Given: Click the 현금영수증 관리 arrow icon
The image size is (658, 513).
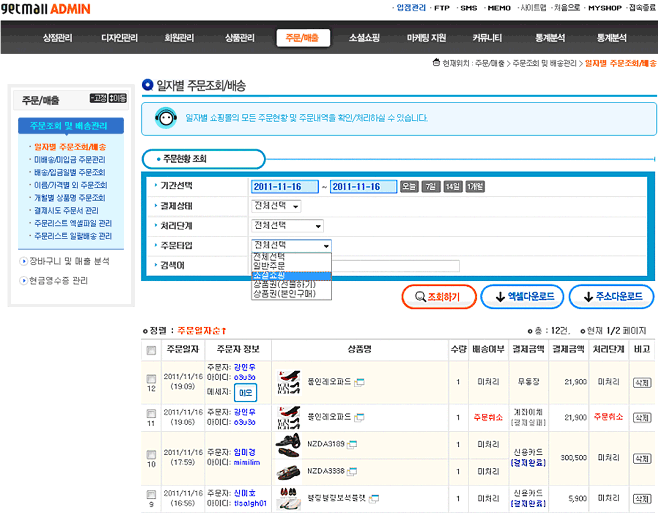Looking at the screenshot, I should coord(21,281).
